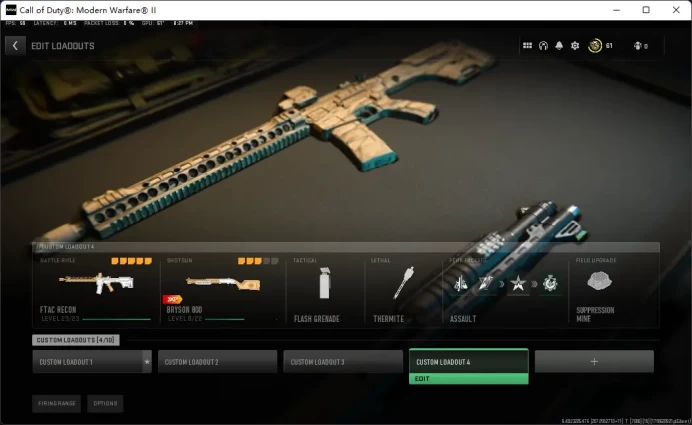This screenshot has height=425, width=692.
Task: Open the Options button
Action: point(105,403)
